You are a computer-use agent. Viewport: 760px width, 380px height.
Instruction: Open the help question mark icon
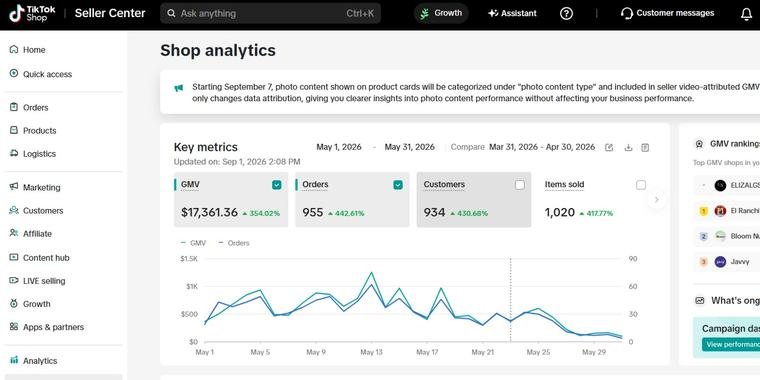coord(566,14)
